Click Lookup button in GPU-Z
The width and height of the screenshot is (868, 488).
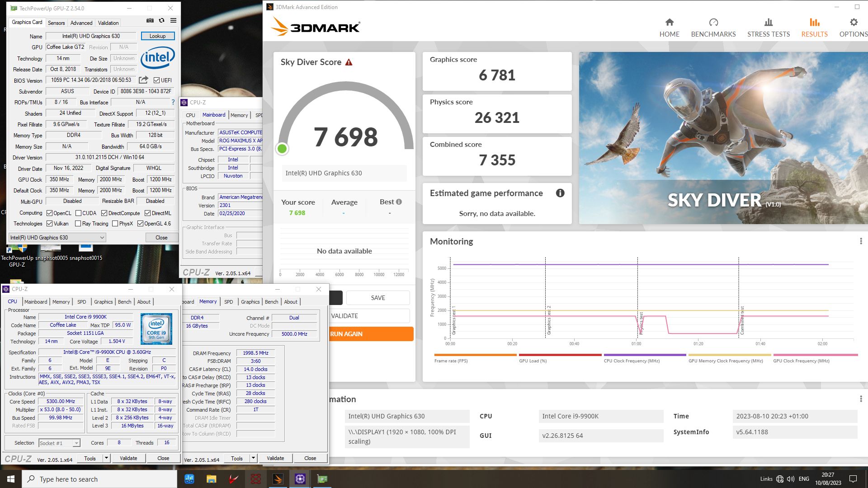click(157, 36)
